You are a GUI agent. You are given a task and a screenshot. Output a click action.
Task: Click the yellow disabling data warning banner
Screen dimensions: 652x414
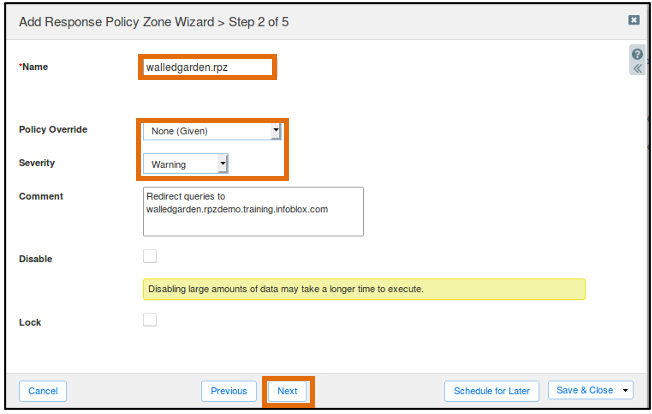pos(364,289)
